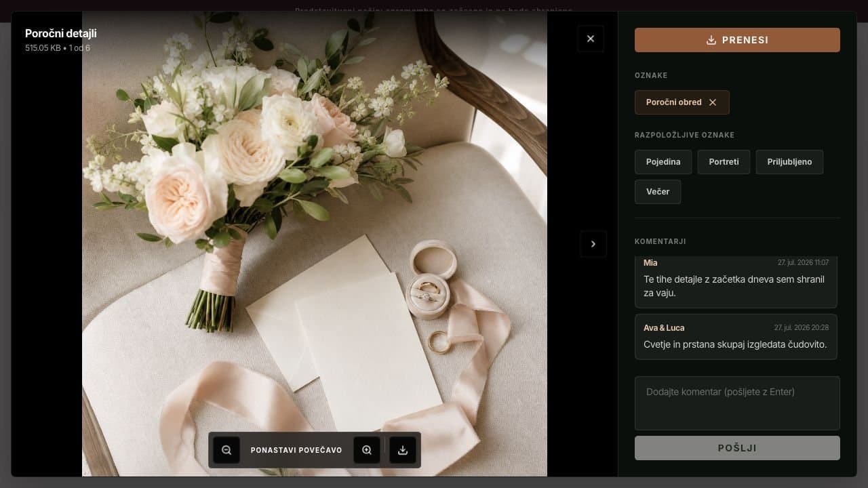Viewport: 868px width, 488px height.
Task: Click into the Dodajte komentar text field
Action: pyautogui.click(x=737, y=403)
